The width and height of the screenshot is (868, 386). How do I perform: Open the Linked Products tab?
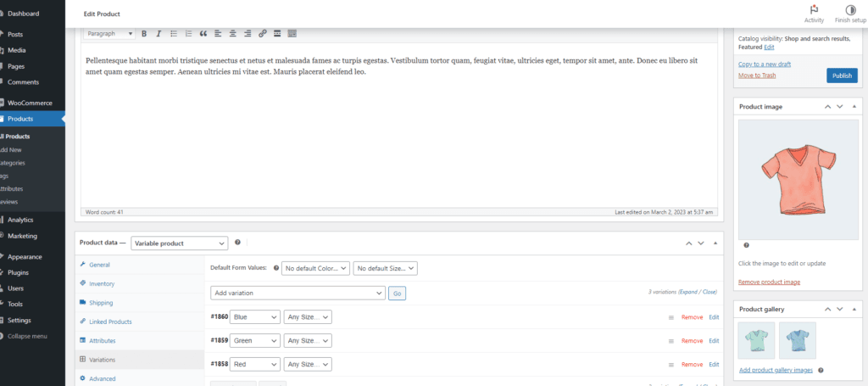[140, 322]
